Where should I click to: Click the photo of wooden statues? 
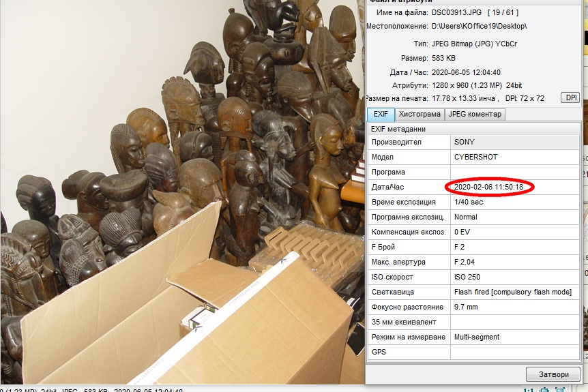[182, 192]
